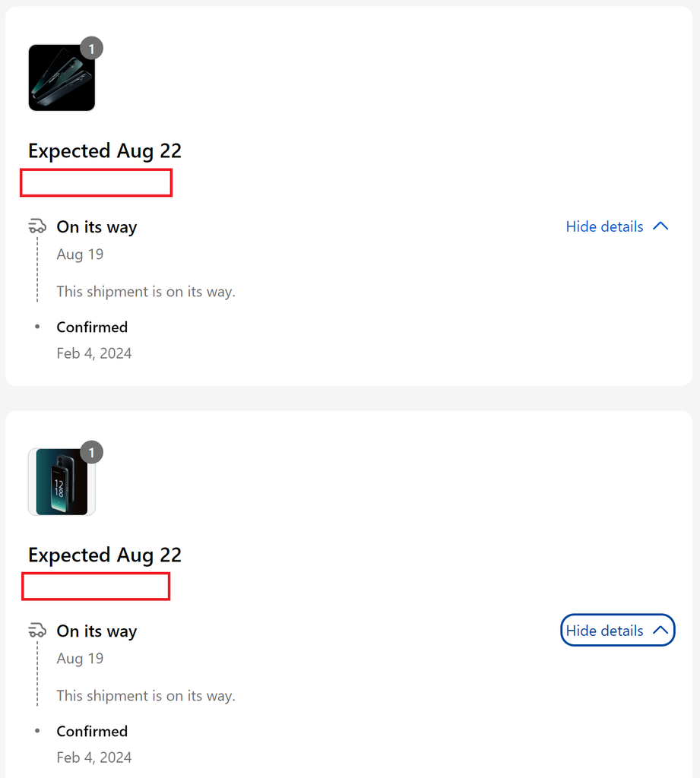Screen dimensions: 700x778
Task: Click the second shipment's truck icon
Action: coord(37,631)
